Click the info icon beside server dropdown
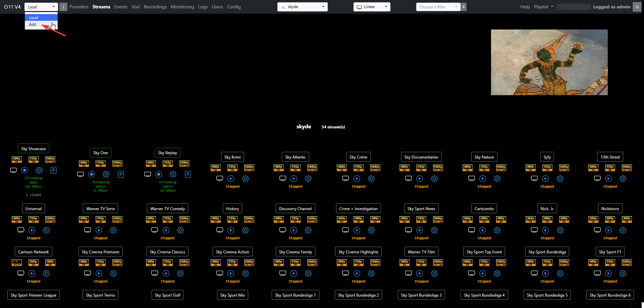The width and height of the screenshot is (644, 308). point(63,7)
